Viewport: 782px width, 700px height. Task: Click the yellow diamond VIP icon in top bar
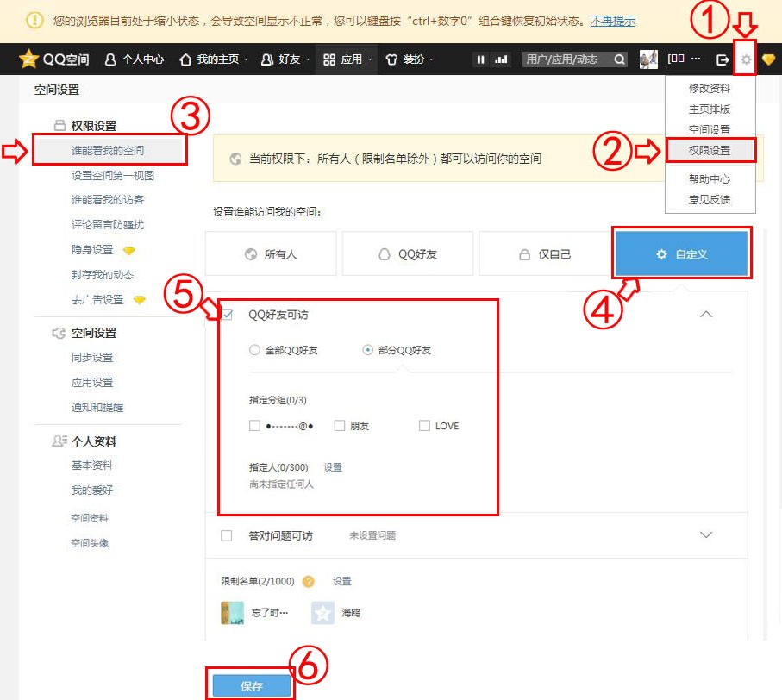click(768, 60)
